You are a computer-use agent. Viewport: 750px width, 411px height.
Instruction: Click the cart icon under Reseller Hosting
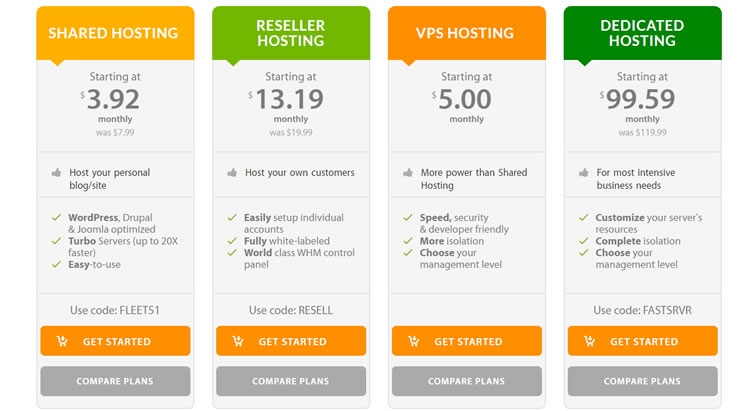click(238, 341)
